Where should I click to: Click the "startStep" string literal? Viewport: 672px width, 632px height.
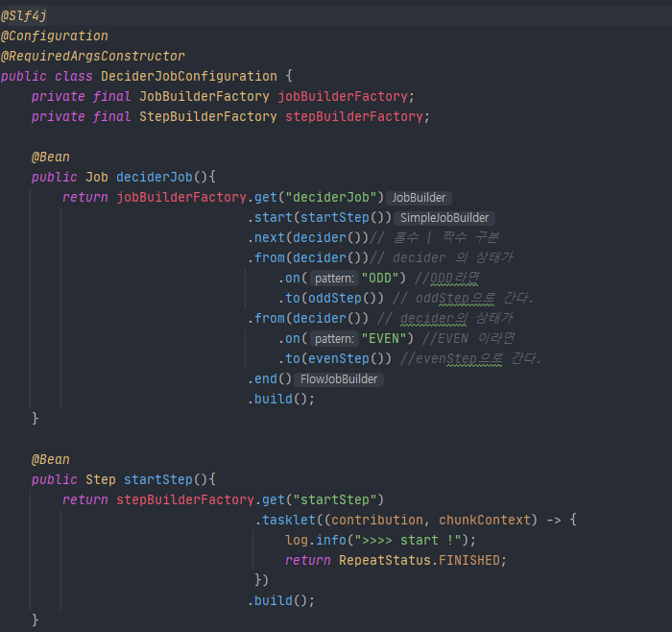tap(335, 499)
